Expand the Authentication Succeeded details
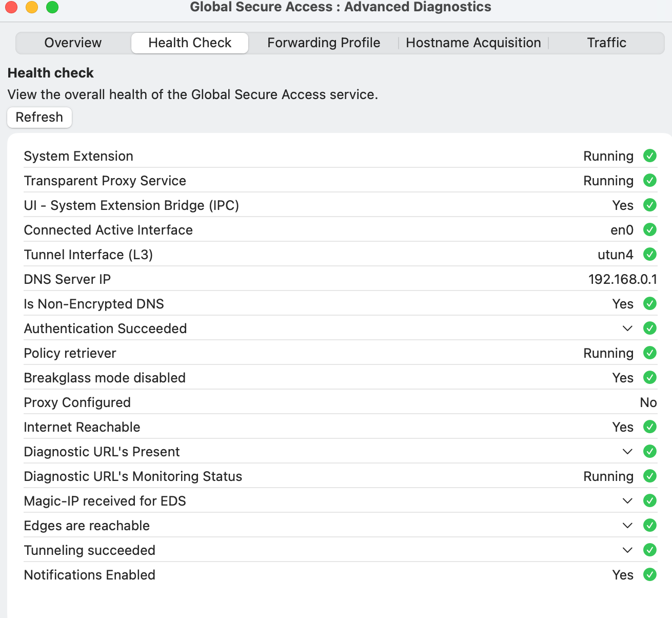The image size is (672, 618). tap(627, 329)
